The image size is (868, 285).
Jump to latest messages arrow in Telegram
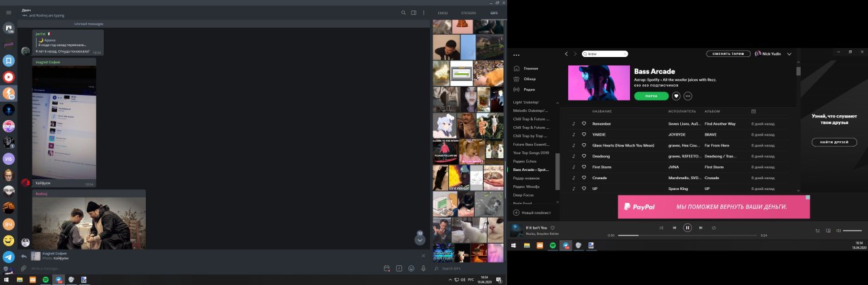(x=420, y=240)
